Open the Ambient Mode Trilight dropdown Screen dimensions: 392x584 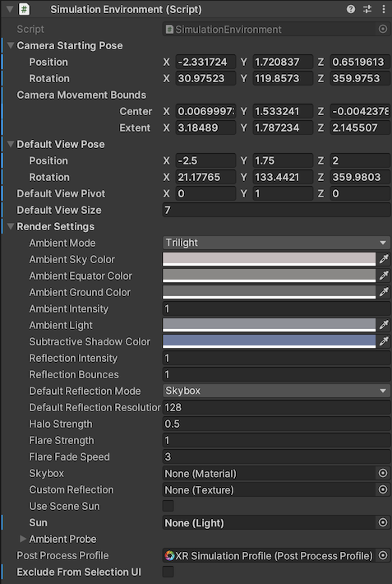point(276,243)
